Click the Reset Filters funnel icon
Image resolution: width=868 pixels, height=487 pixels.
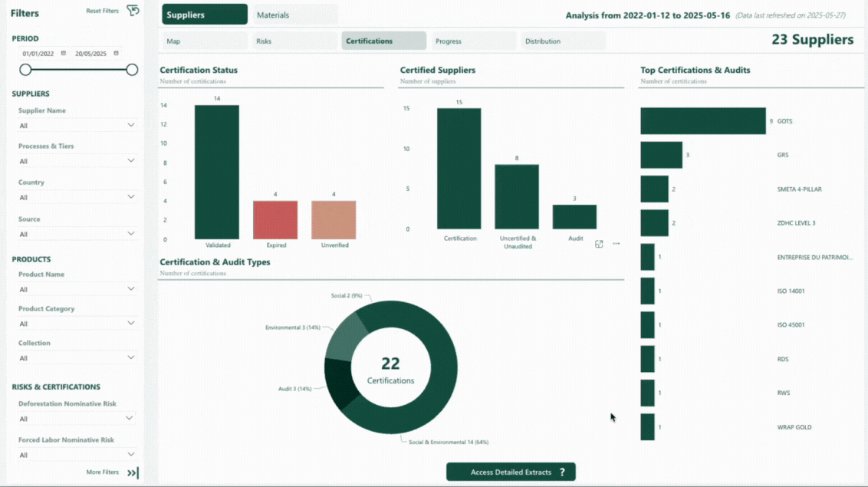tap(133, 11)
